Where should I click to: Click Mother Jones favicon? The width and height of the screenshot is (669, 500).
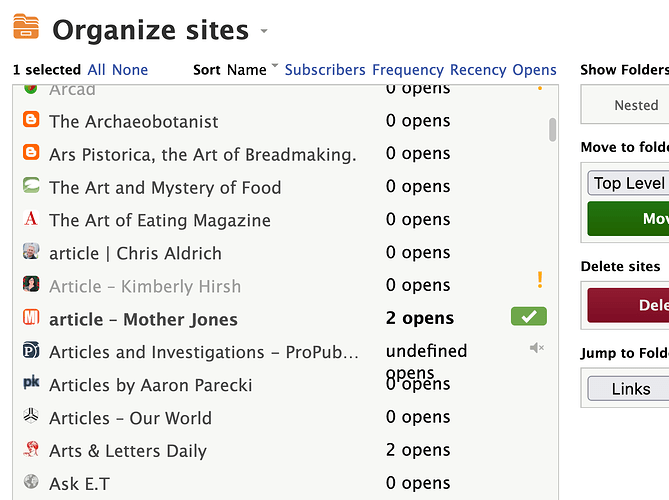31,317
